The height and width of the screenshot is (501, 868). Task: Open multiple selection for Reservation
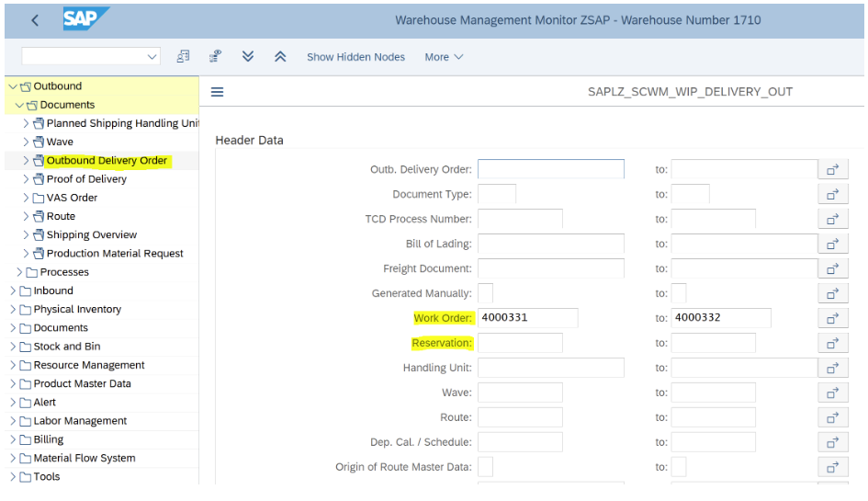[833, 344]
